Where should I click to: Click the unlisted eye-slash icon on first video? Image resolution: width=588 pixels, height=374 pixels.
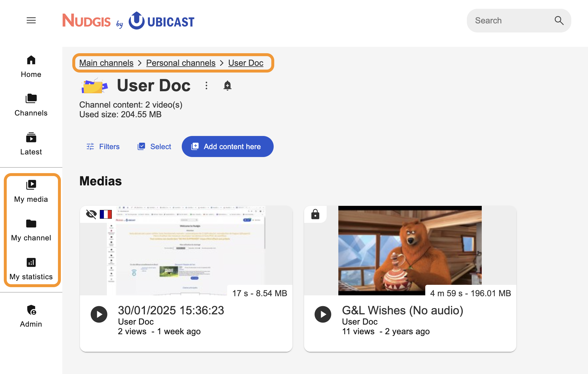click(91, 214)
